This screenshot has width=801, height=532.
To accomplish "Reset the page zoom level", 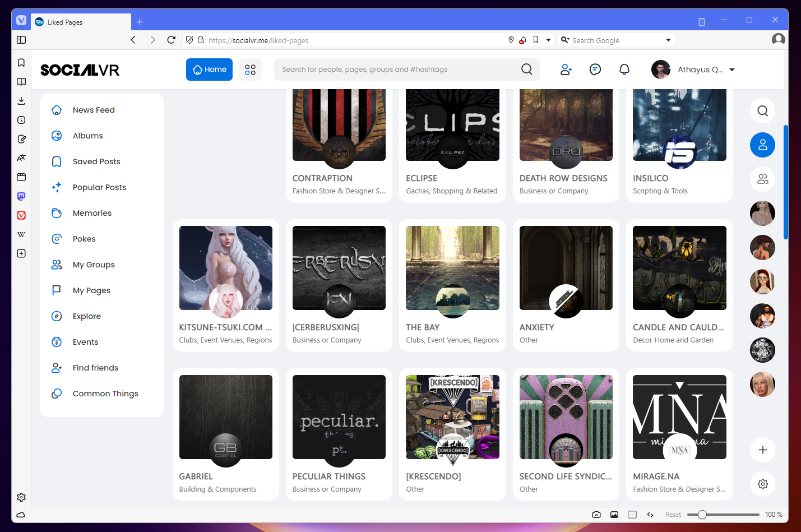I will pyautogui.click(x=673, y=515).
